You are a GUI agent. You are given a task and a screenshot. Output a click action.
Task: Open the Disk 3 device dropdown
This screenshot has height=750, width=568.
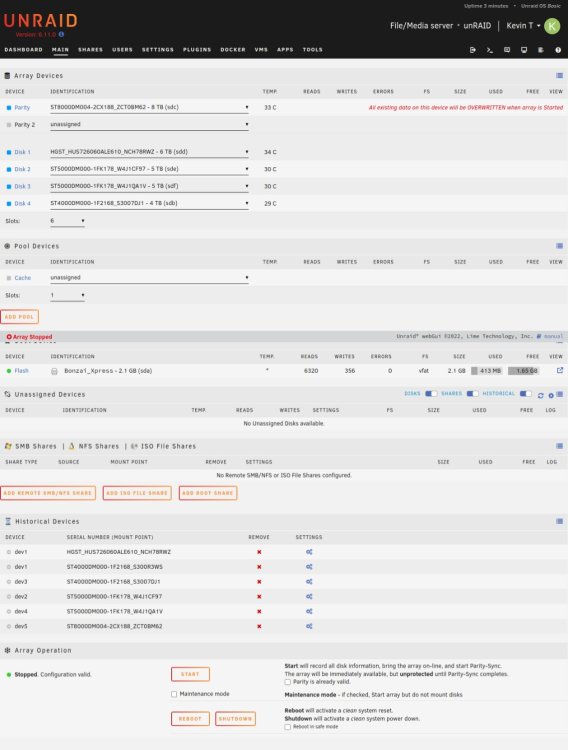tap(149, 186)
